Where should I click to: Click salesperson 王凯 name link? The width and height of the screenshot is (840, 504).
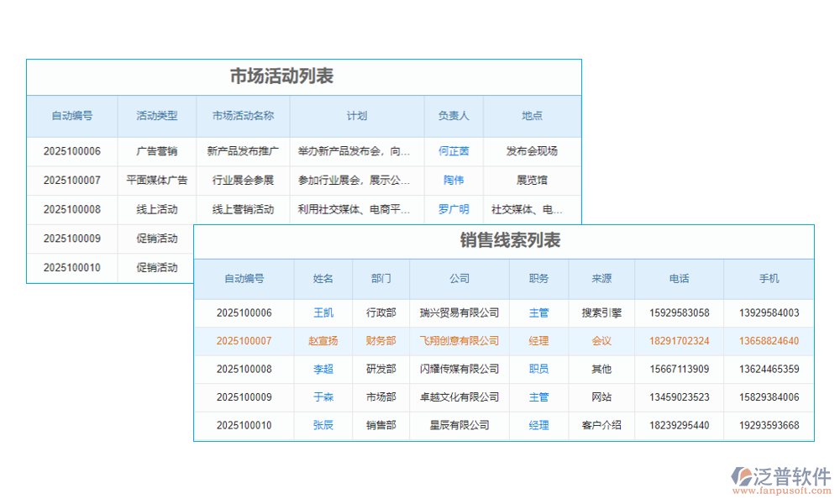pos(323,312)
